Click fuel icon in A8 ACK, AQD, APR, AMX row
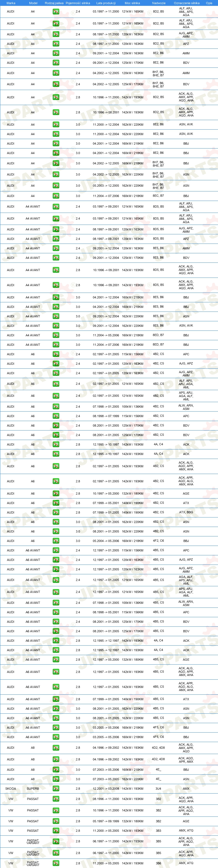Screen dimensions: 218x868 coord(56,760)
